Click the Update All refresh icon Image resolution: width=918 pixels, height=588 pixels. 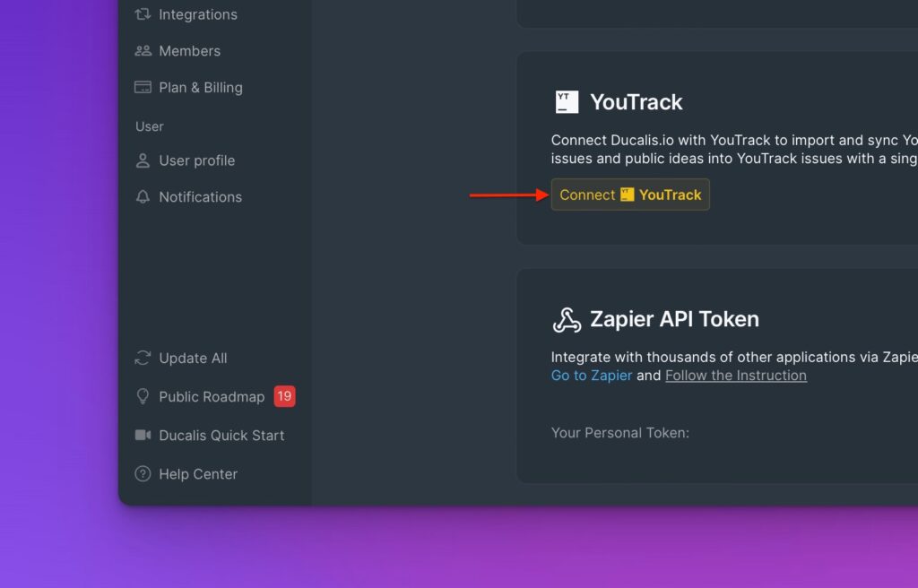point(143,358)
